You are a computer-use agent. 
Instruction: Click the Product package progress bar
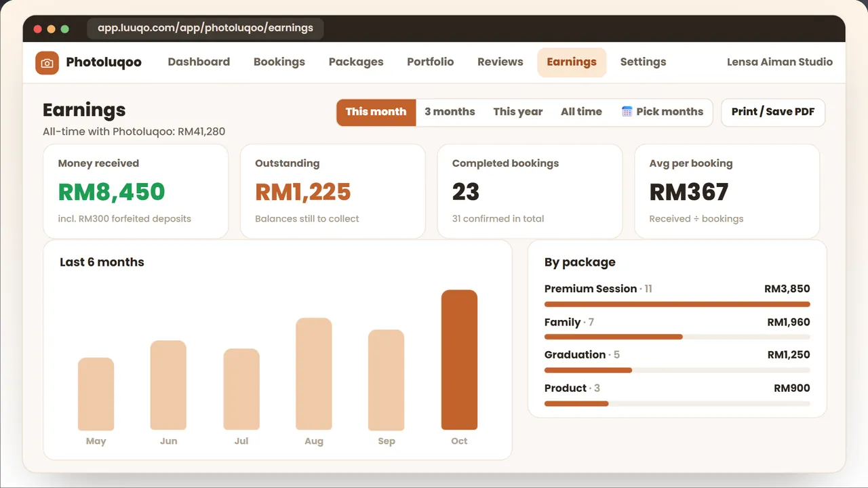point(677,403)
